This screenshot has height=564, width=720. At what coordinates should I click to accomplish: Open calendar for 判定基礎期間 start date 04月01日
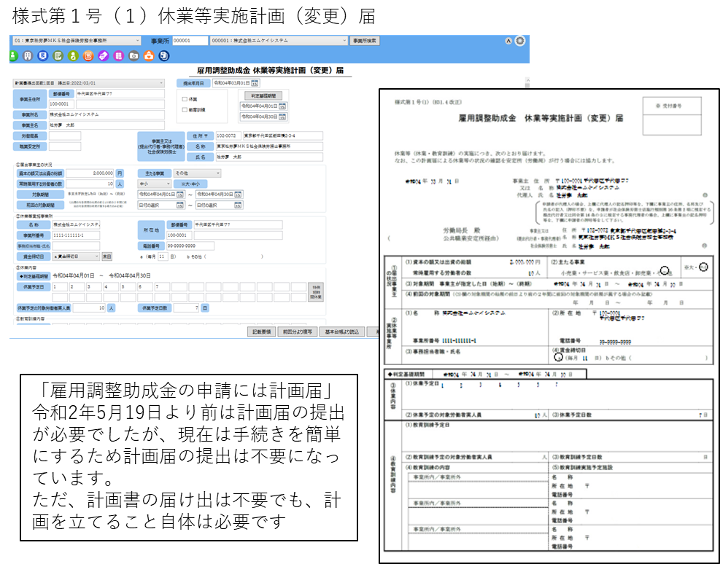tap(282, 106)
